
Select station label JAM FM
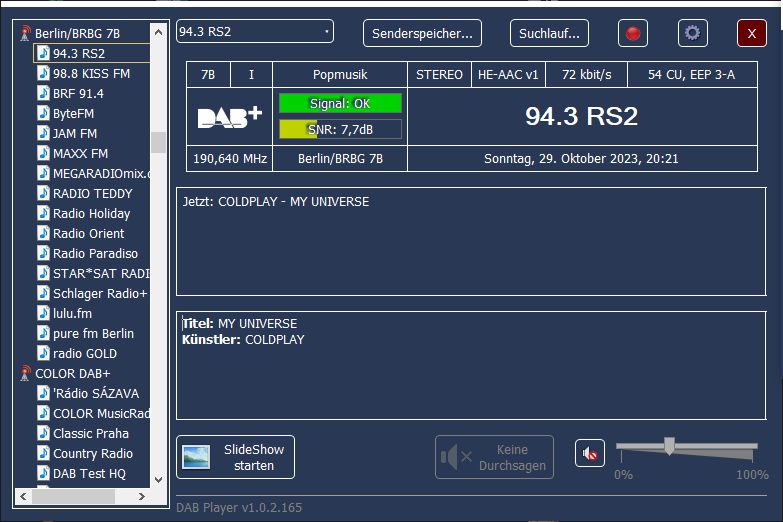[x=75, y=133]
